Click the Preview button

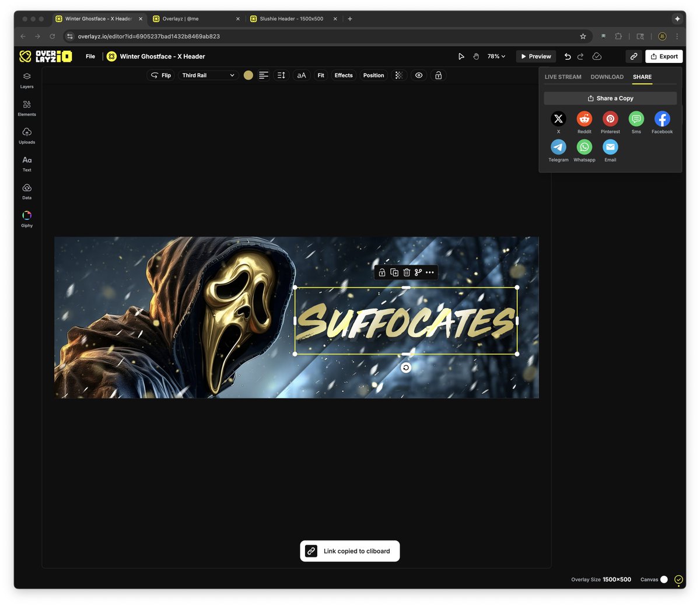[x=535, y=57]
